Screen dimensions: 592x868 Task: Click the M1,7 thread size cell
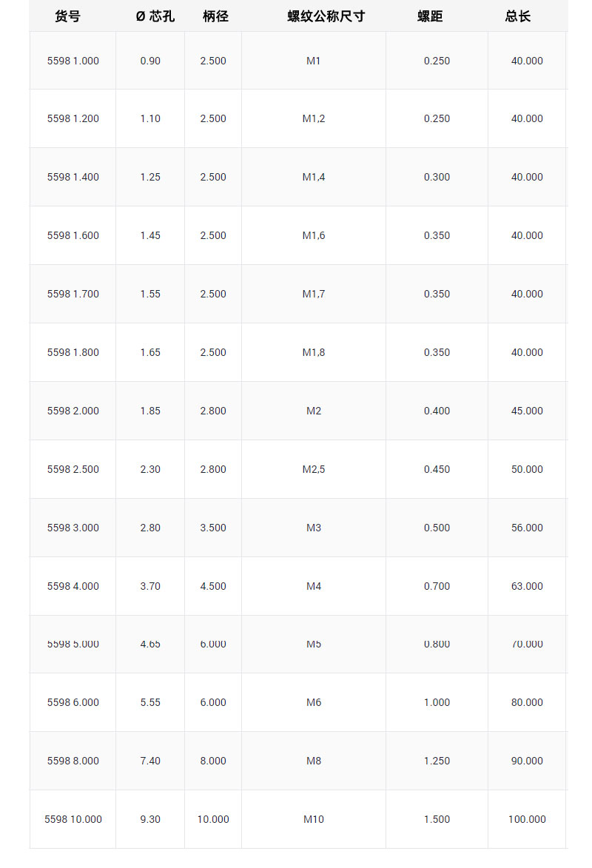pyautogui.click(x=314, y=294)
